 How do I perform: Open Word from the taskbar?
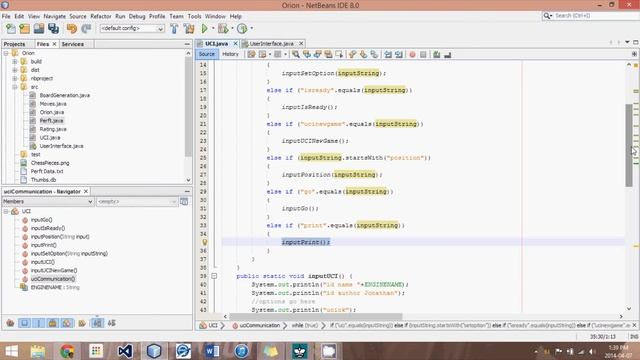[212, 351]
